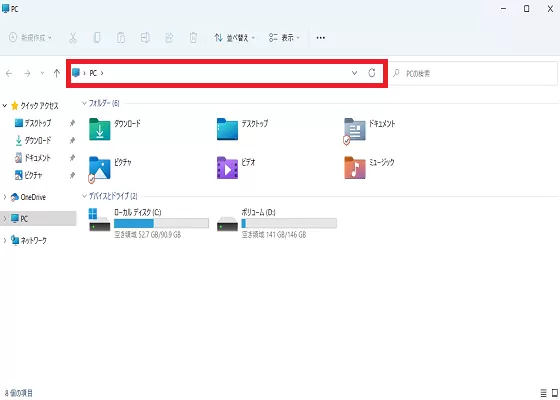
Task: Click the PC breadcrumb in address bar
Action: 93,73
